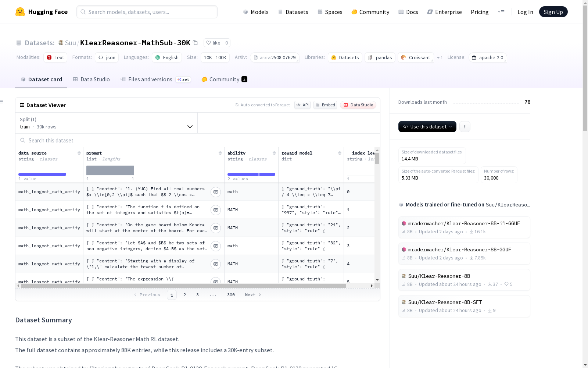Go to Models in top navigation

click(256, 12)
